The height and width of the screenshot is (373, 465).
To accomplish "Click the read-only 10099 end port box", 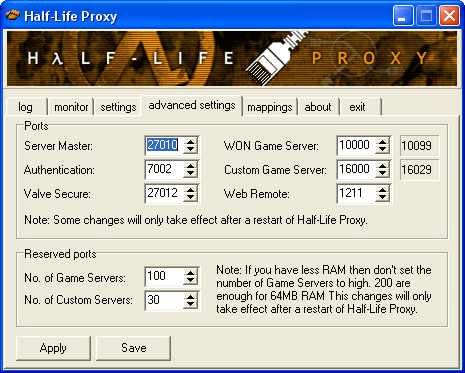I will click(x=420, y=146).
